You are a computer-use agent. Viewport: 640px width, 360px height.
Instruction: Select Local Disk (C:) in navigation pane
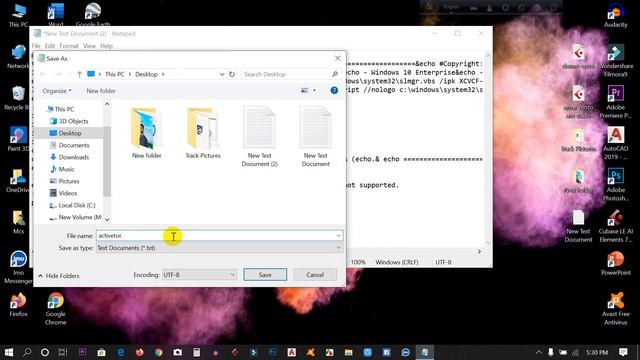pyautogui.click(x=72, y=205)
